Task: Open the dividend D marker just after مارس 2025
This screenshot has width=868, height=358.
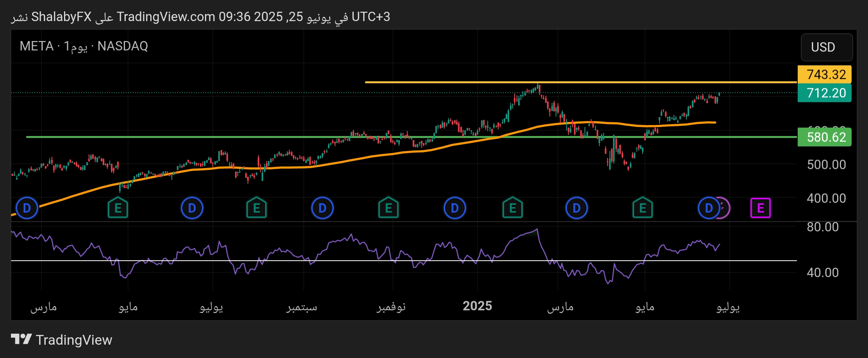Action: [x=577, y=208]
